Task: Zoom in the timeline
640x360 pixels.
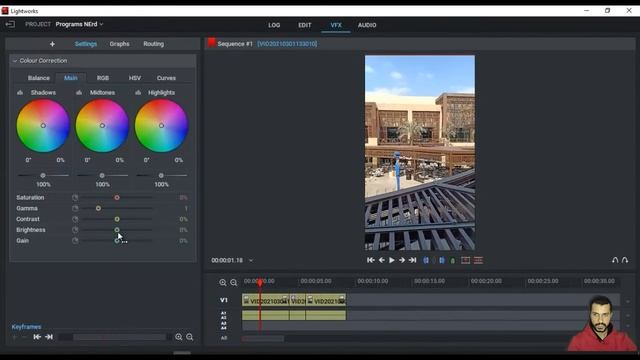Action: pyautogui.click(x=223, y=282)
